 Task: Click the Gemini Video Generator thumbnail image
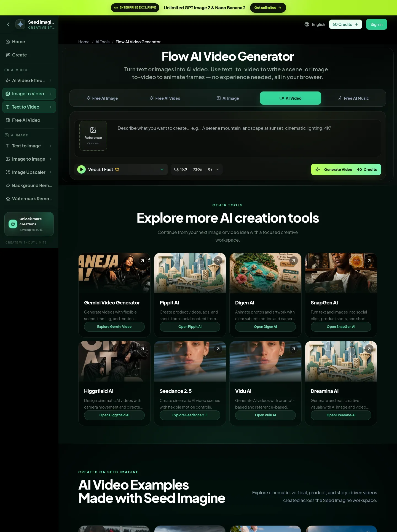114,273
